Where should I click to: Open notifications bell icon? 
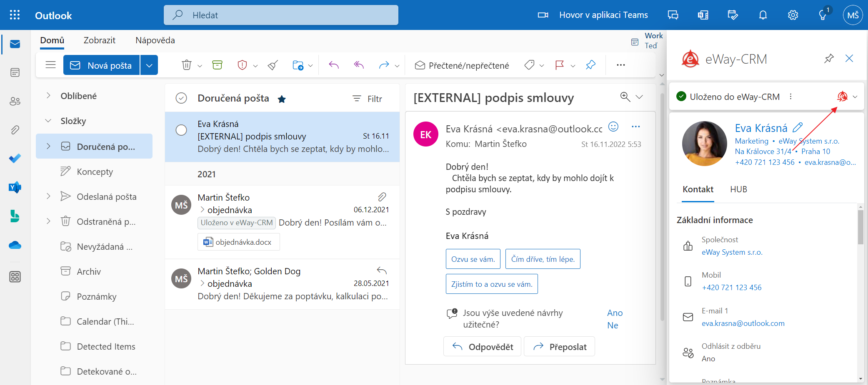point(763,15)
